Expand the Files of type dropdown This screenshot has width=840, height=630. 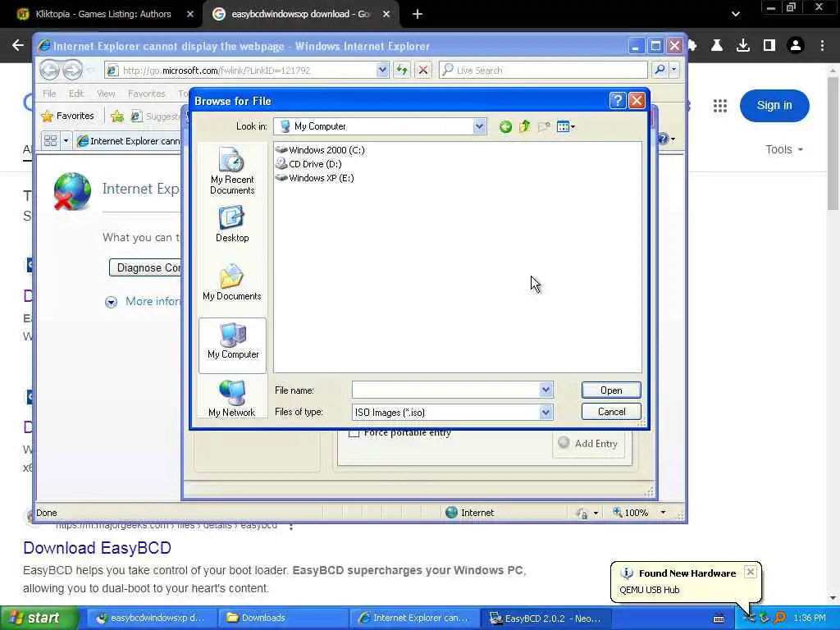546,412
